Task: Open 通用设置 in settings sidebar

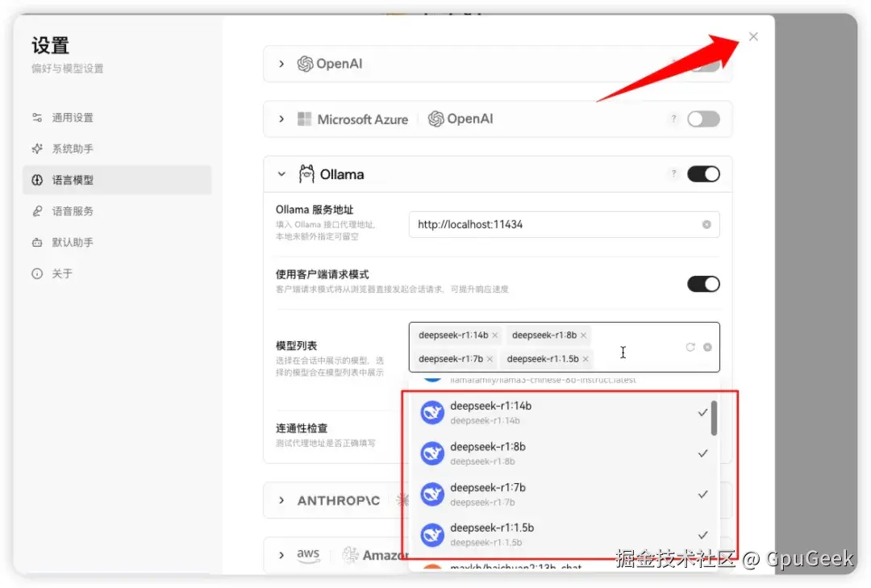Action: (117, 117)
